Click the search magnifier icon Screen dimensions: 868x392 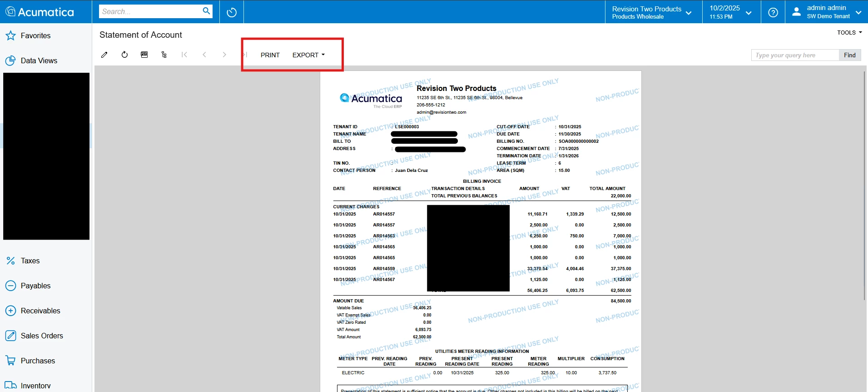tap(206, 11)
